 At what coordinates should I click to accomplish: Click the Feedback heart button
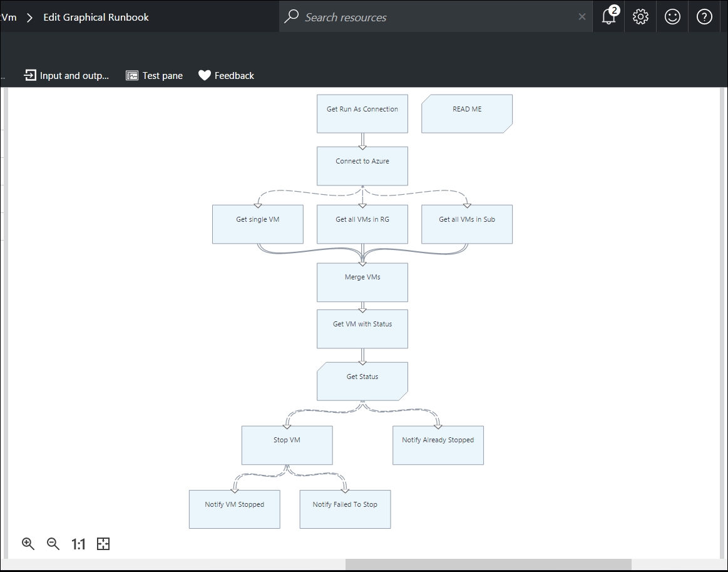226,75
